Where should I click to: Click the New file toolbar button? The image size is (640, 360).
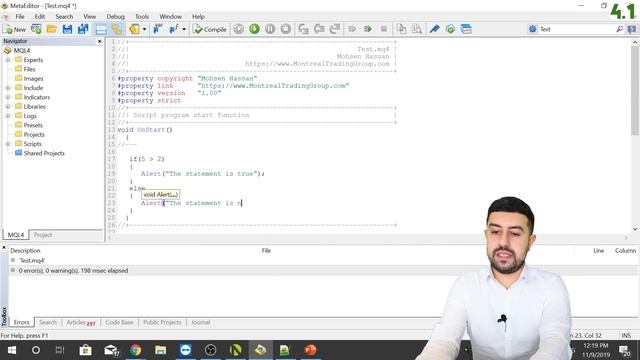(14, 29)
